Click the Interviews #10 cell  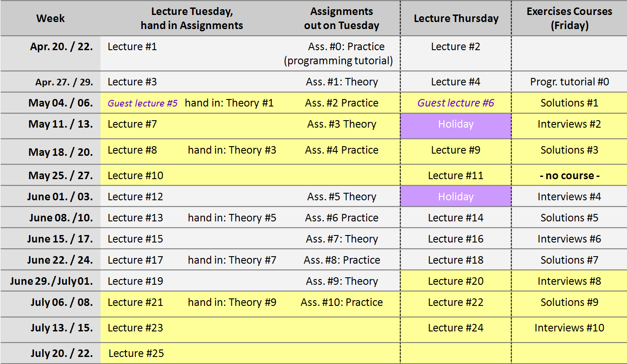[x=569, y=328]
